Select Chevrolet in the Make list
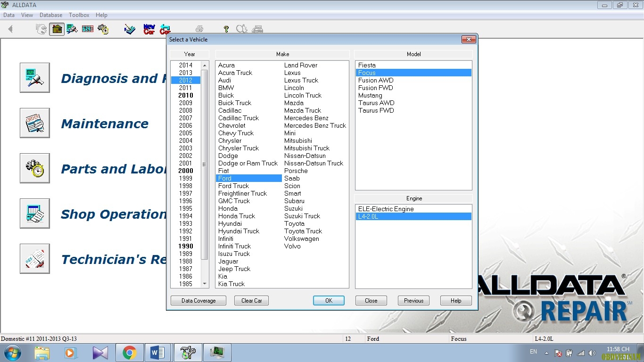The height and width of the screenshot is (362, 644). click(231, 125)
